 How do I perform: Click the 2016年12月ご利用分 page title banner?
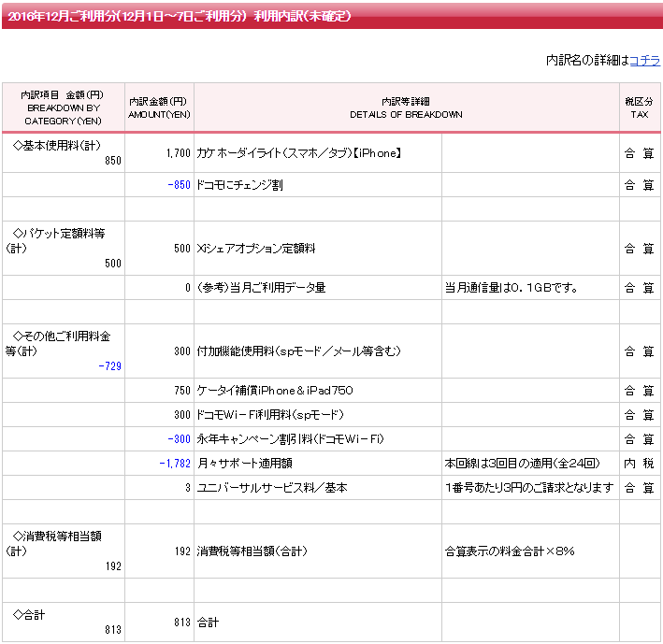(178, 16)
